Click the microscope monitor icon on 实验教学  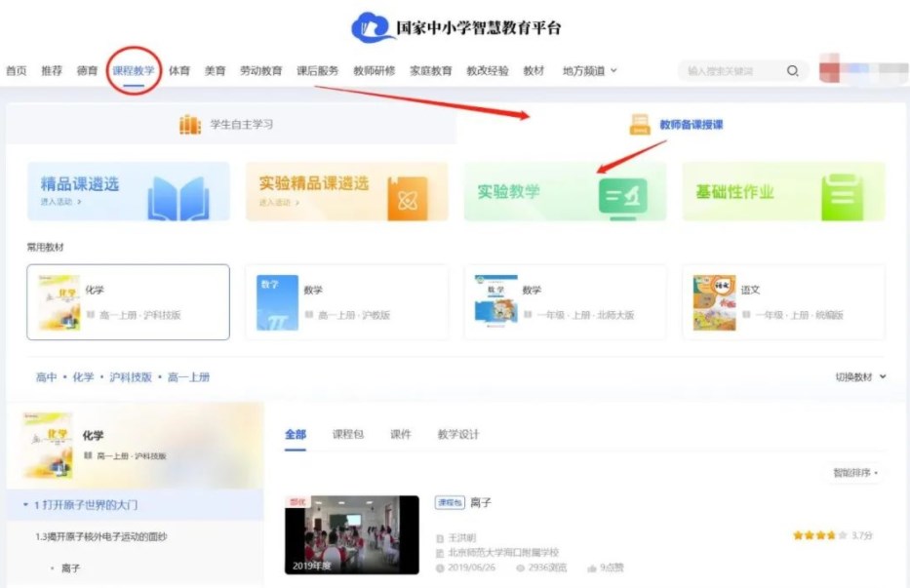coord(622,199)
